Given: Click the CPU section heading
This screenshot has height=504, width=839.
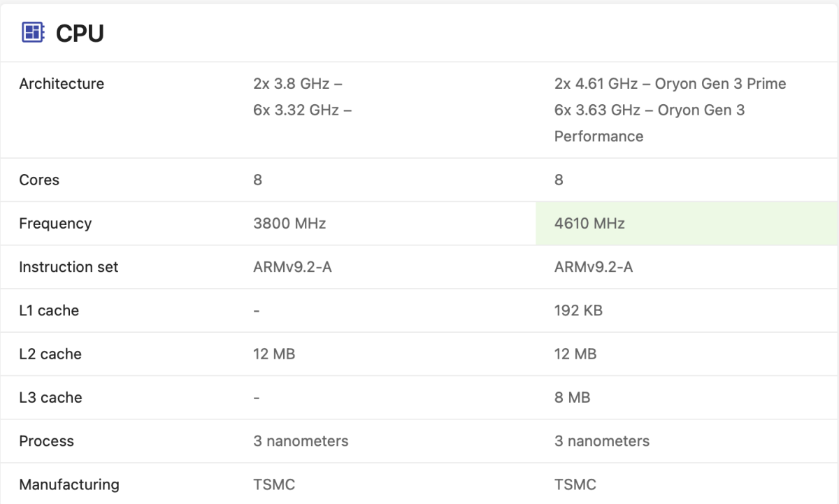Looking at the screenshot, I should pos(80,33).
